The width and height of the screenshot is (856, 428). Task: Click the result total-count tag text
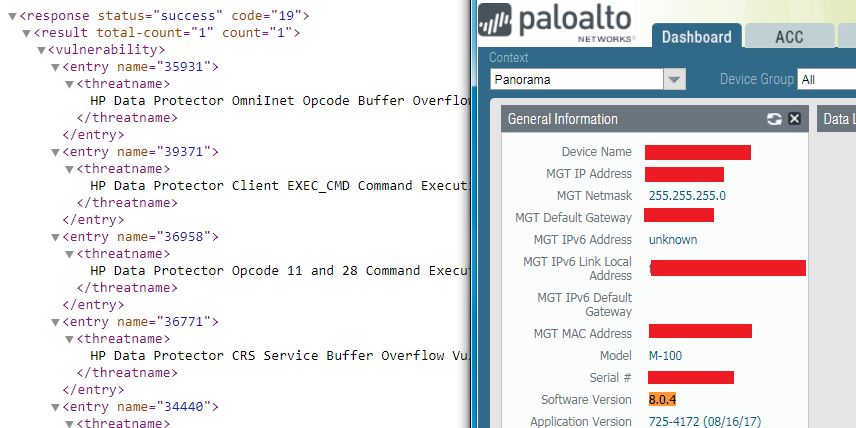(167, 33)
